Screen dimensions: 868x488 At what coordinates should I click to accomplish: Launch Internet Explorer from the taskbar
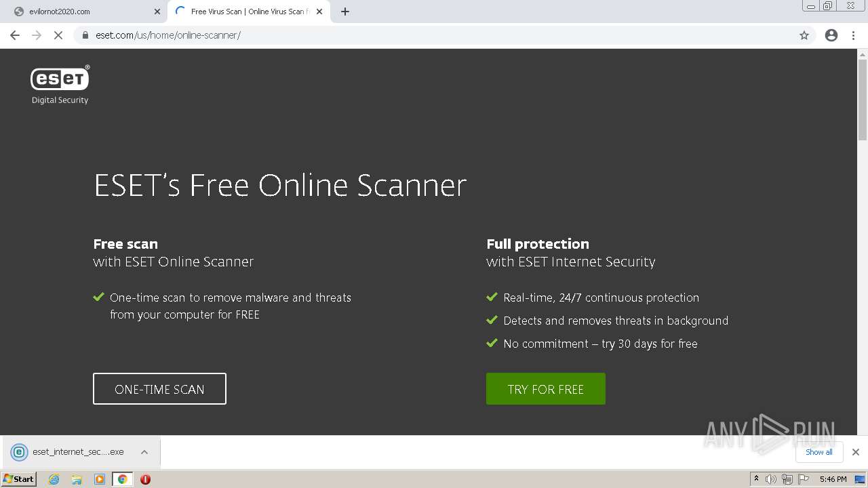(x=54, y=479)
